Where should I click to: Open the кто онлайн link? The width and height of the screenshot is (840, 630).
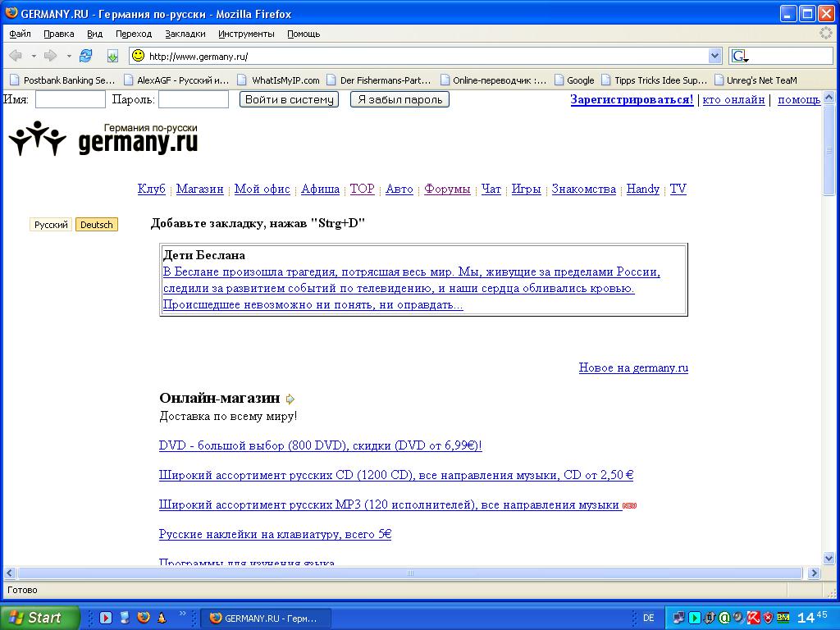[733, 99]
